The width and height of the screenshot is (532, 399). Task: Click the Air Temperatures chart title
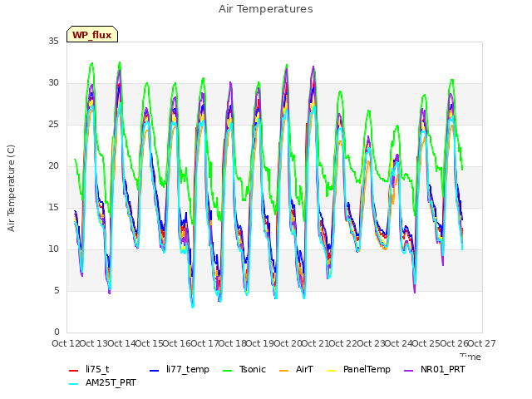pyautogui.click(x=266, y=9)
